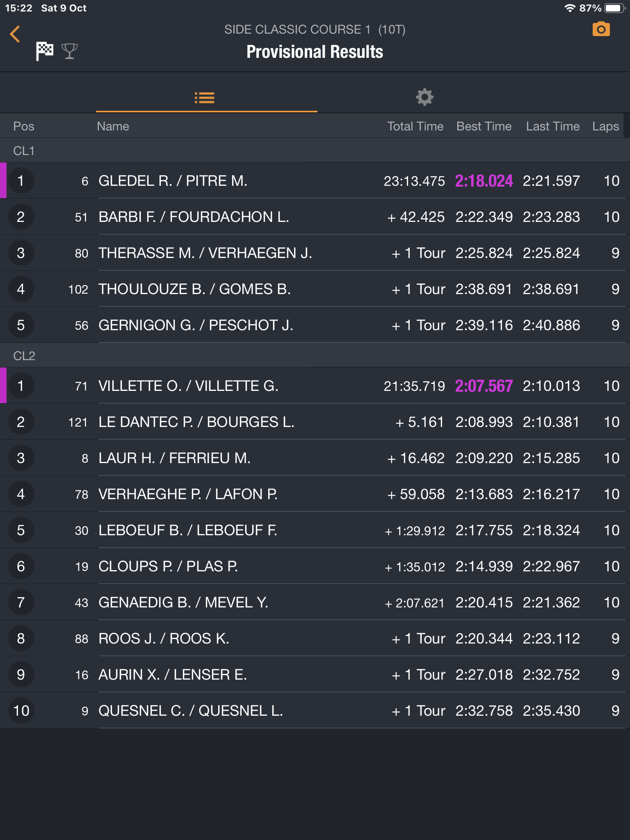The width and height of the screenshot is (630, 840).
Task: Tap position badge 3 for THERASSE M.
Action: (21, 253)
